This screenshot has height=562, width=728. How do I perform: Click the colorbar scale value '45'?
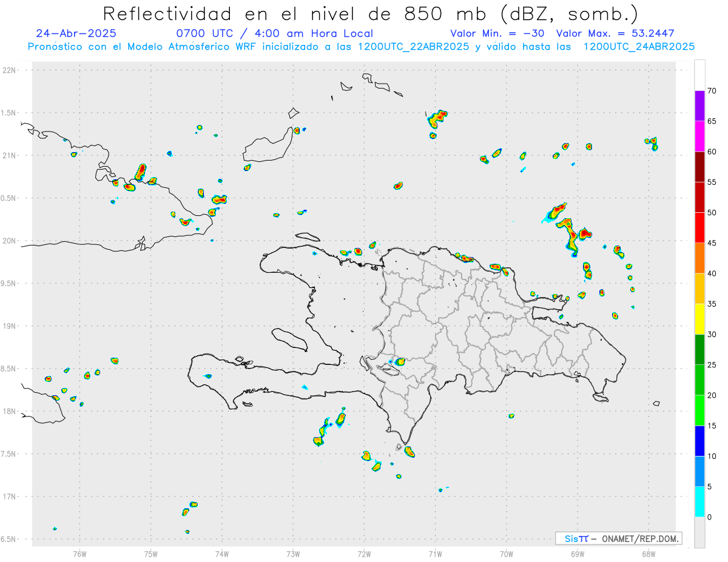click(712, 243)
